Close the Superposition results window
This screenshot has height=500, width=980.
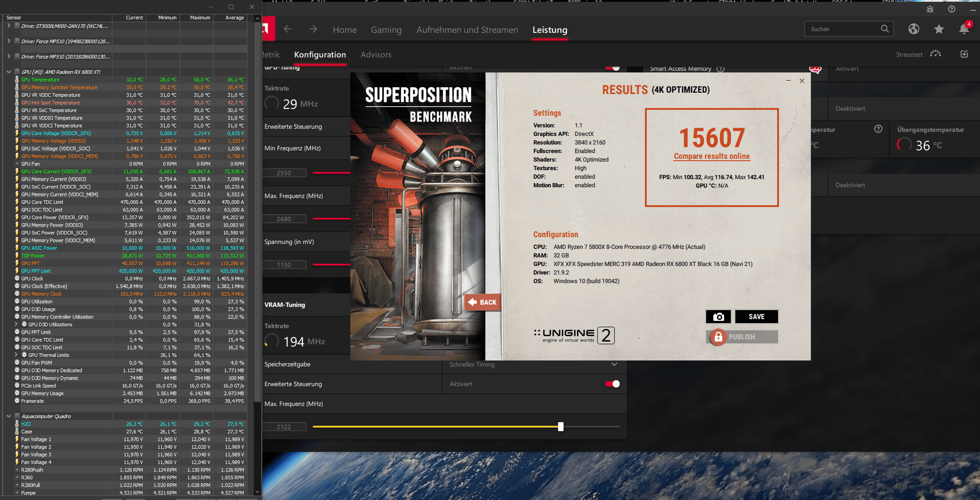(802, 81)
